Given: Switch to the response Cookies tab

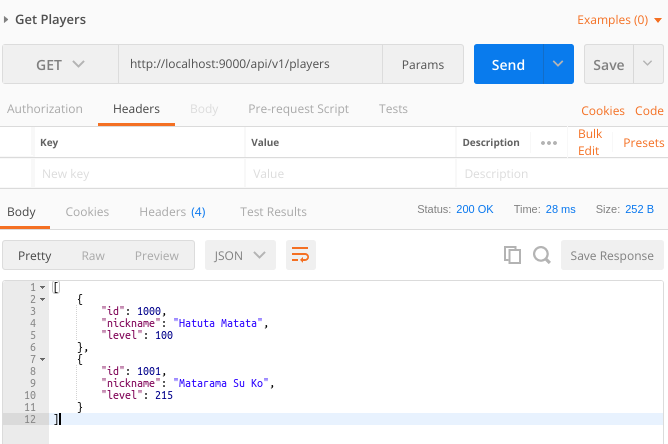Looking at the screenshot, I should click(x=87, y=212).
